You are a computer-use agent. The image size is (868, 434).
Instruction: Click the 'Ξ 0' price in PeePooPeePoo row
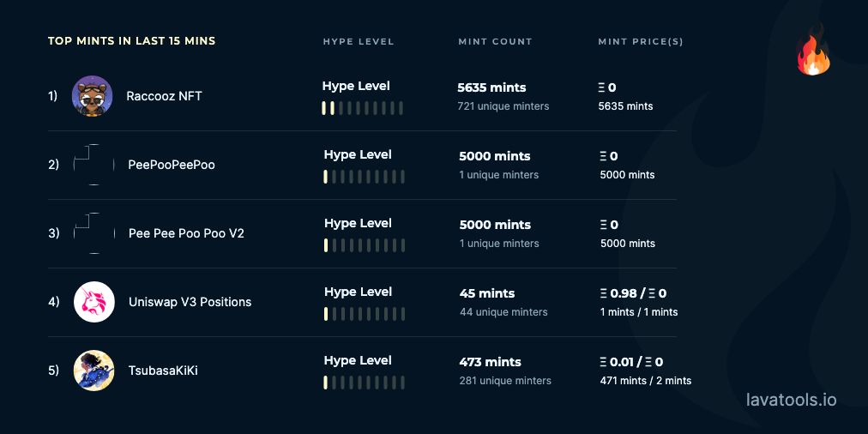tap(609, 156)
